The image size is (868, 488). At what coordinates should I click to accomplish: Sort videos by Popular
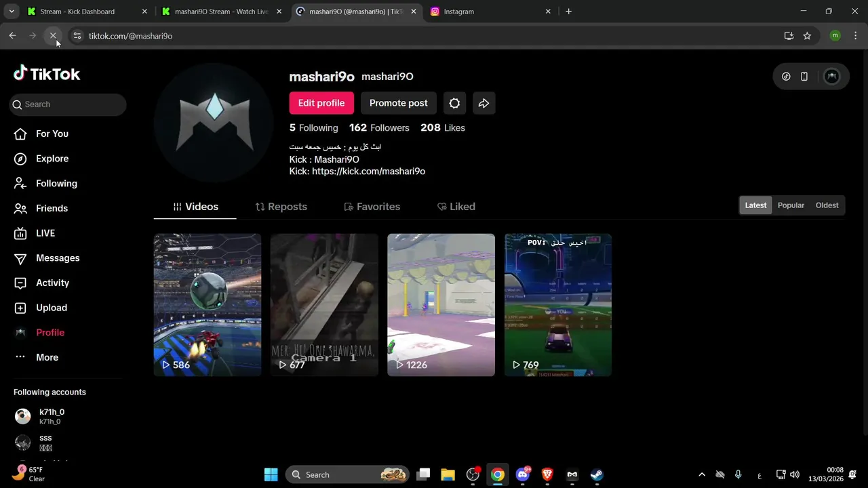(x=791, y=205)
